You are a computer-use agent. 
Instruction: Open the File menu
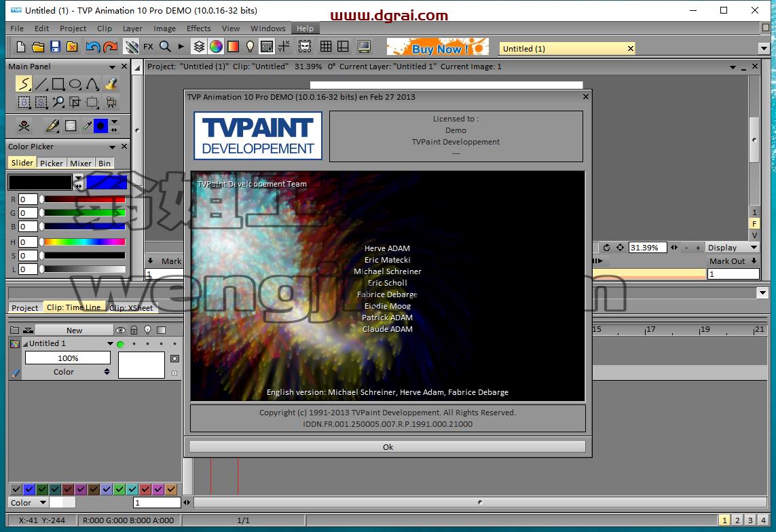tap(17, 28)
